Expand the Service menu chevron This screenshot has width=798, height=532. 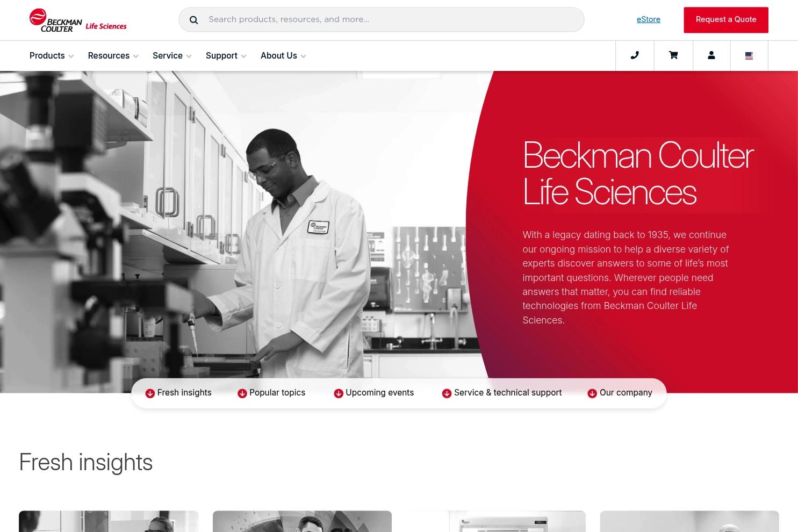[x=189, y=56]
